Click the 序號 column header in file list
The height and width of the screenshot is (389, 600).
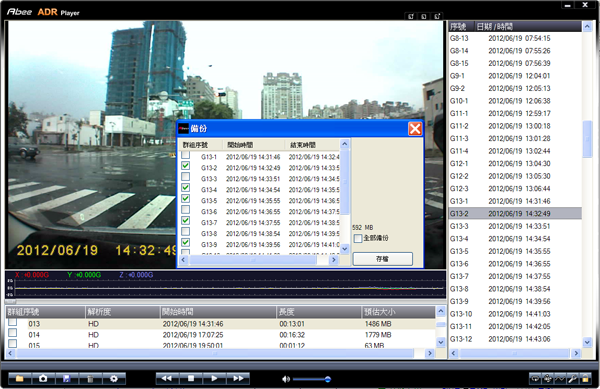tap(461, 26)
